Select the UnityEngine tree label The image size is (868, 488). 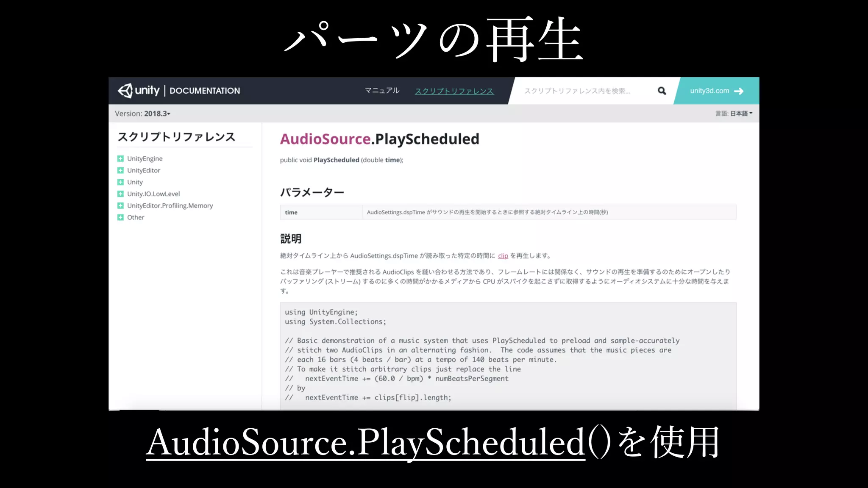point(145,158)
